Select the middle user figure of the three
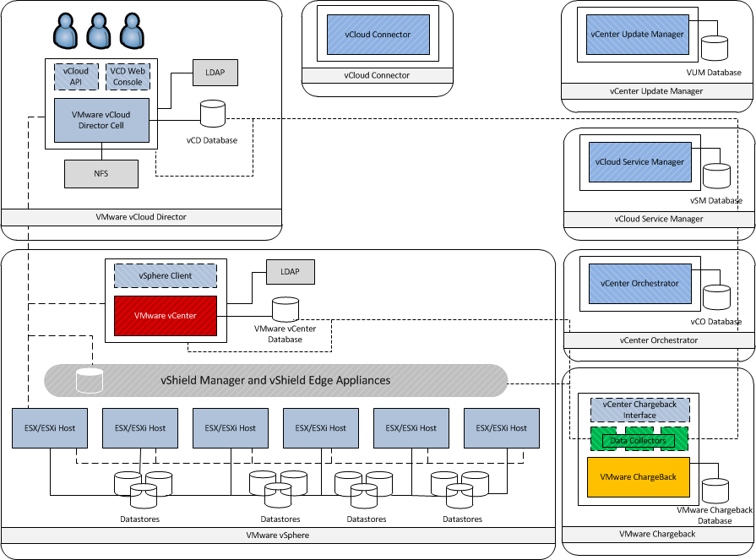 pyautogui.click(x=99, y=31)
